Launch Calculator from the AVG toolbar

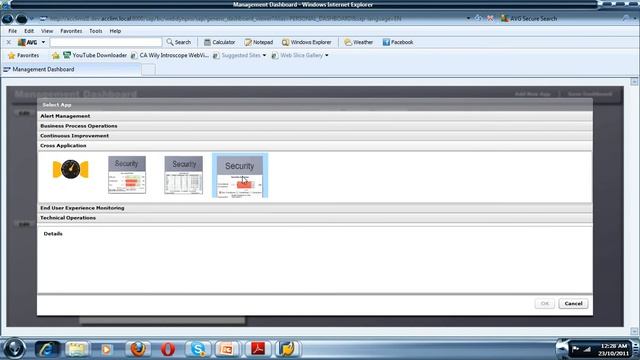pyautogui.click(x=220, y=42)
